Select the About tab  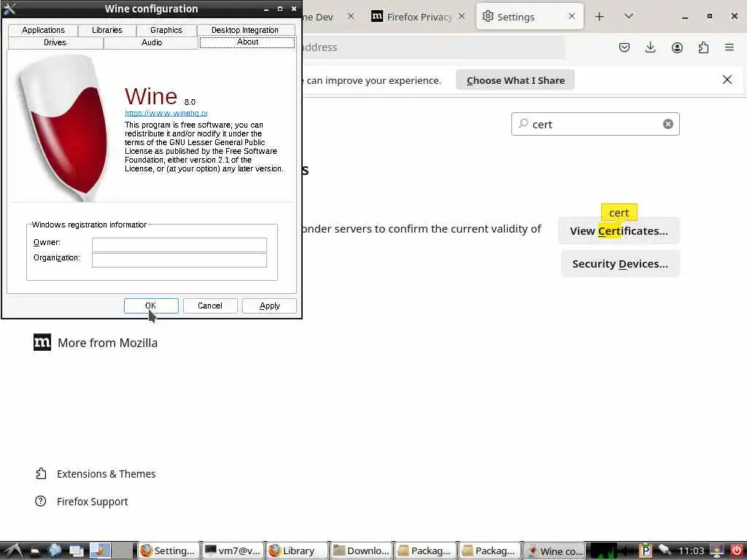click(247, 42)
